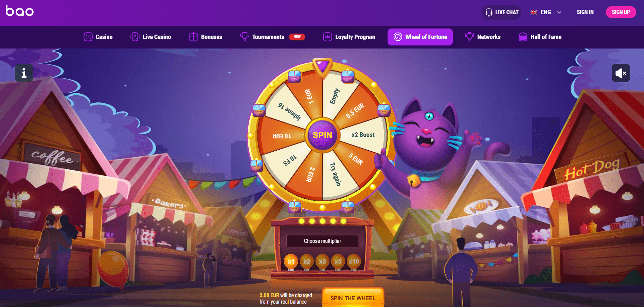Click the pink Sign Up button
Viewport: 644px width, 307px height.
tap(621, 12)
